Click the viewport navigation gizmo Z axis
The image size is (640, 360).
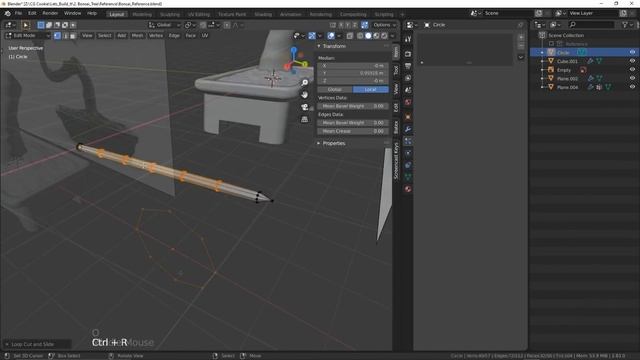[294, 51]
